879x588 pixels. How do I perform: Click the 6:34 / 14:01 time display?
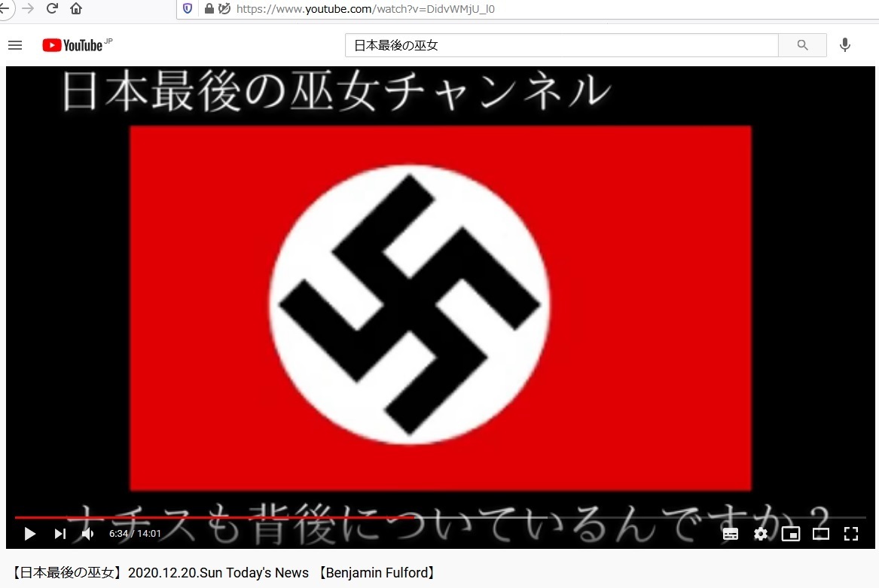pyautogui.click(x=135, y=534)
